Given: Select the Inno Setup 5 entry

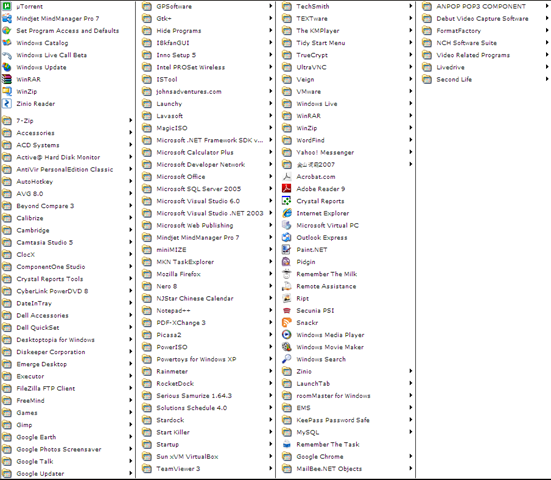Looking at the screenshot, I should 208,55.
